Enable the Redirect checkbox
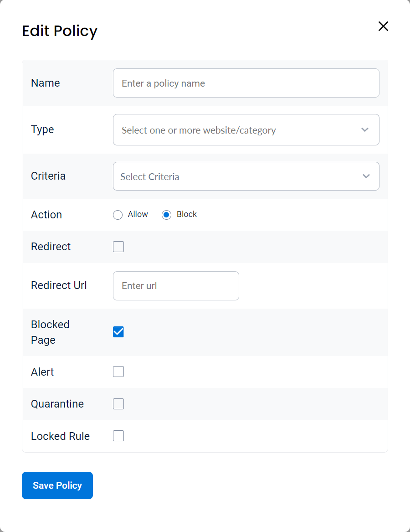The image size is (410, 532). pos(118,247)
